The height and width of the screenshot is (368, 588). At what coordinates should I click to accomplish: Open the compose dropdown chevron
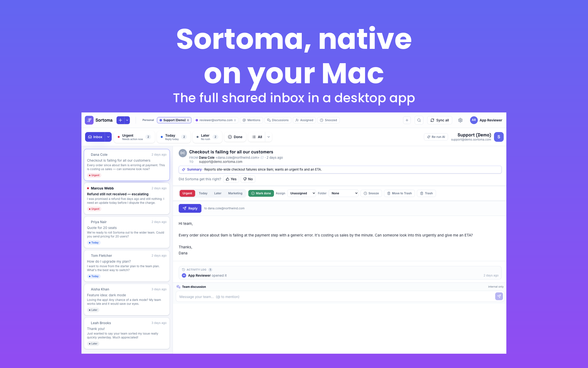point(127,120)
